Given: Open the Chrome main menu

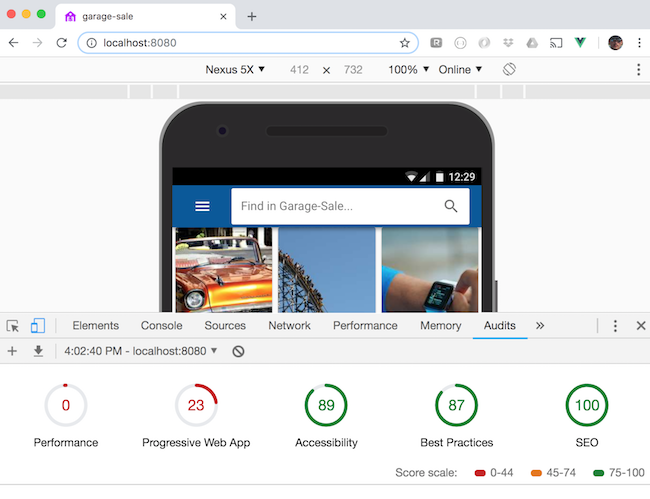Looking at the screenshot, I should (639, 43).
